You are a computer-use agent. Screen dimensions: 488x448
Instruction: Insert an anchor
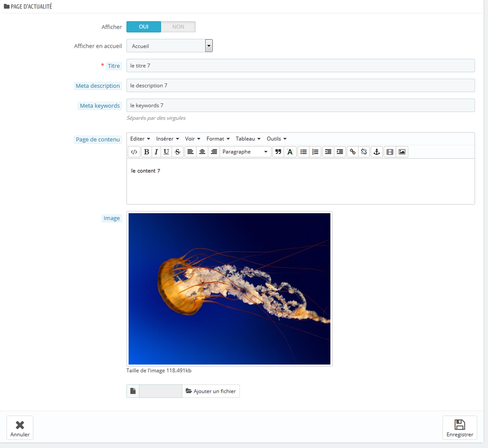377,152
